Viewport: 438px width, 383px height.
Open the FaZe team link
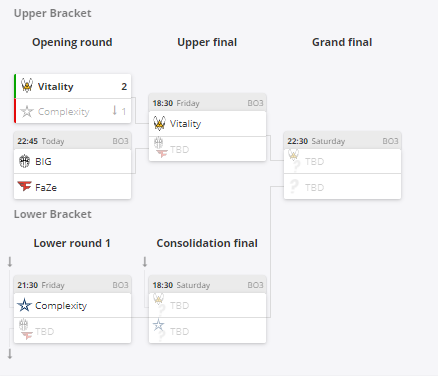(46, 187)
